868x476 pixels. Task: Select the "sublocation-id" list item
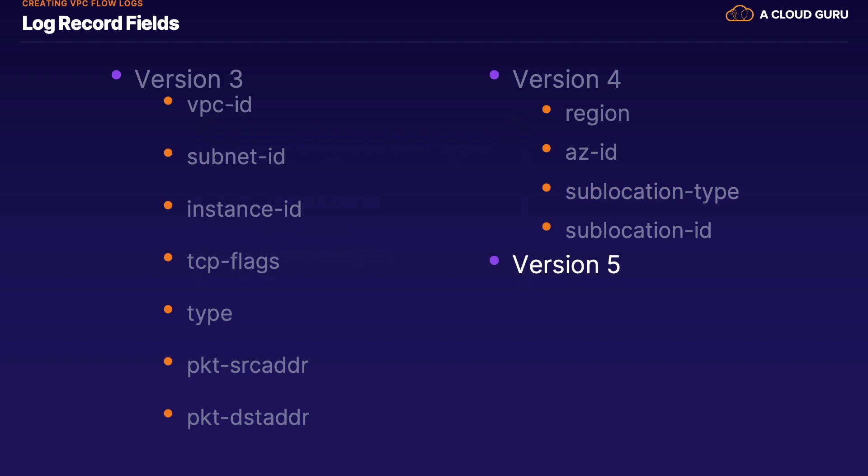[x=638, y=231]
